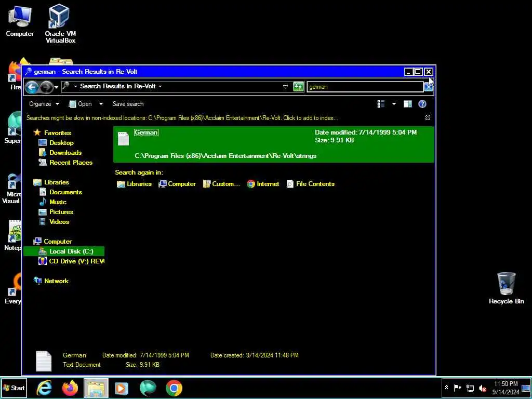Show hidden tray icons
Screen dimensions: 532x399
[446, 388]
